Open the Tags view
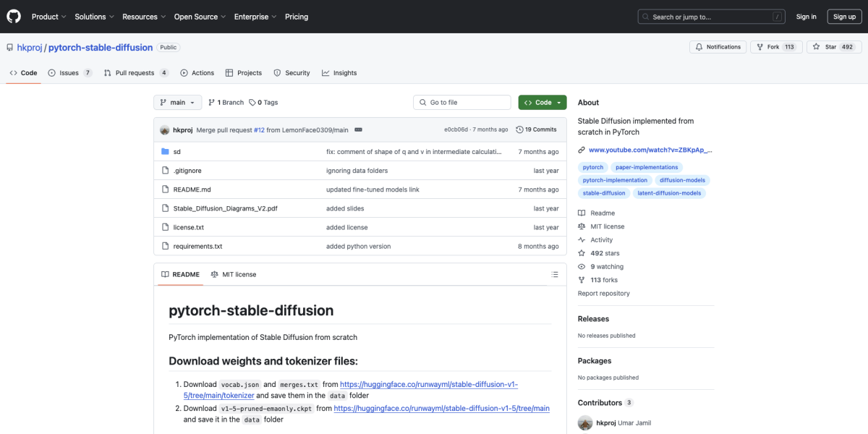 262,102
